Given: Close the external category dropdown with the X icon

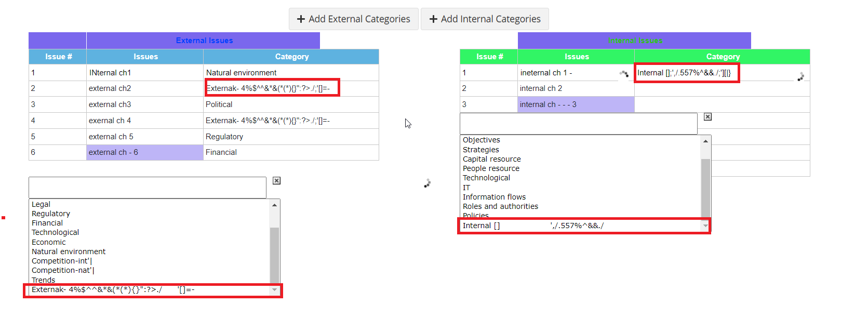Looking at the screenshot, I should click(277, 180).
